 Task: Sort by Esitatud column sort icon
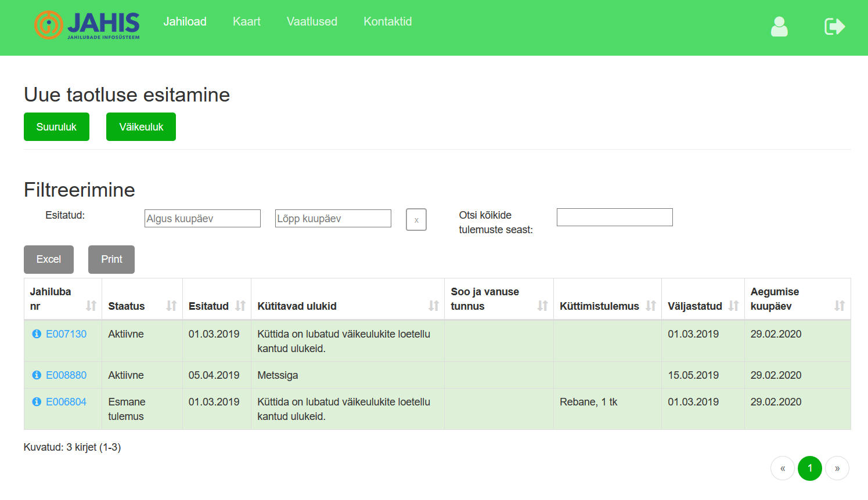[240, 306]
